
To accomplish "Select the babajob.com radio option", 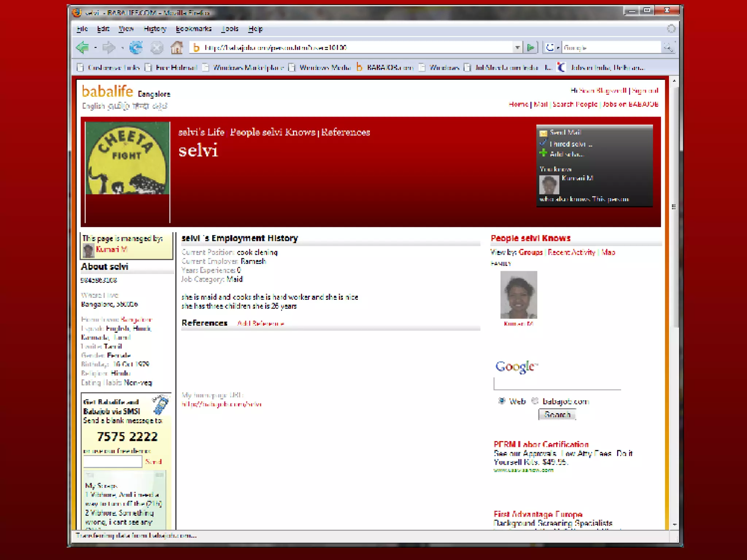I will [535, 401].
